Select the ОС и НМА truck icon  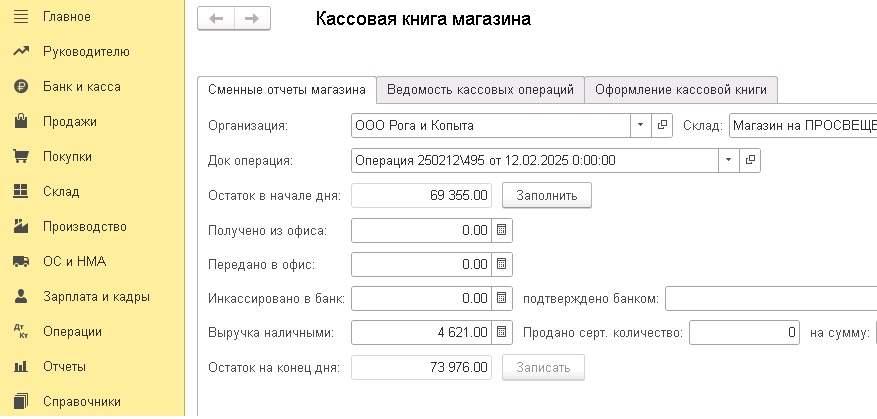coord(20,261)
